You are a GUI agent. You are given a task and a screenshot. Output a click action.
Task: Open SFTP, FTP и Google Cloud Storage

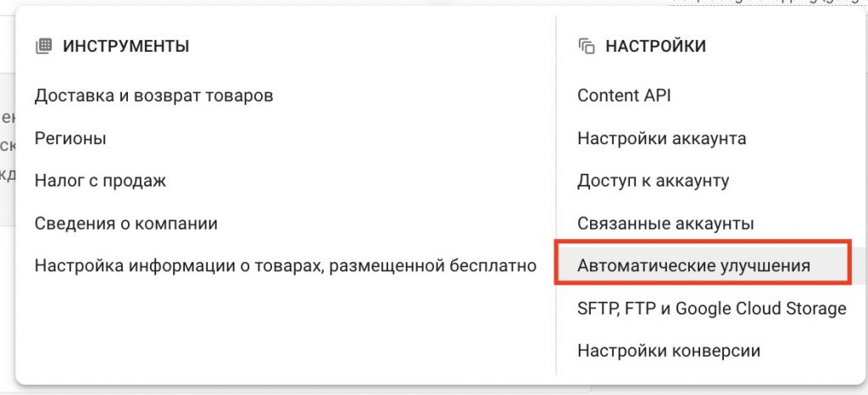[712, 309]
